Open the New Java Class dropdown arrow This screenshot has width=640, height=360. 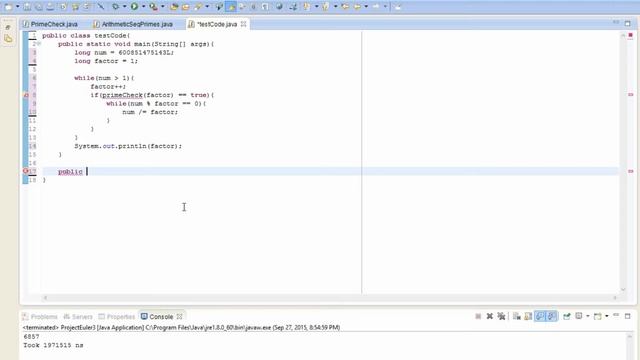tap(207, 7)
